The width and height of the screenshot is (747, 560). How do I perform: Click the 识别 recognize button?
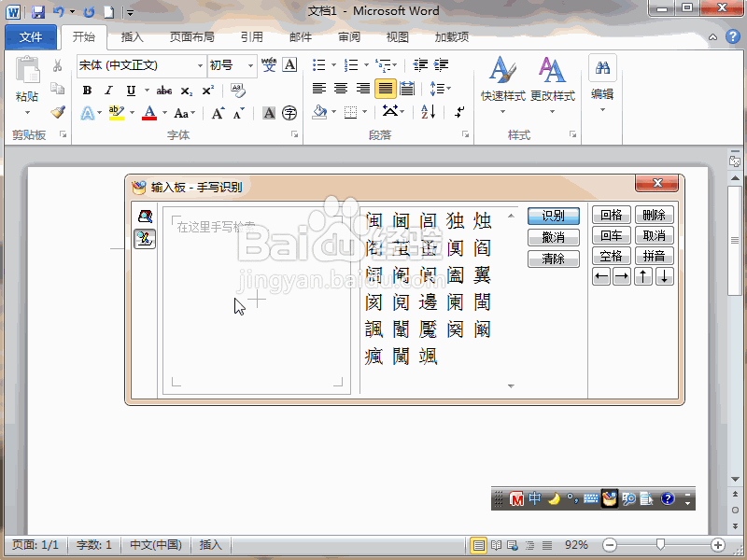554,216
